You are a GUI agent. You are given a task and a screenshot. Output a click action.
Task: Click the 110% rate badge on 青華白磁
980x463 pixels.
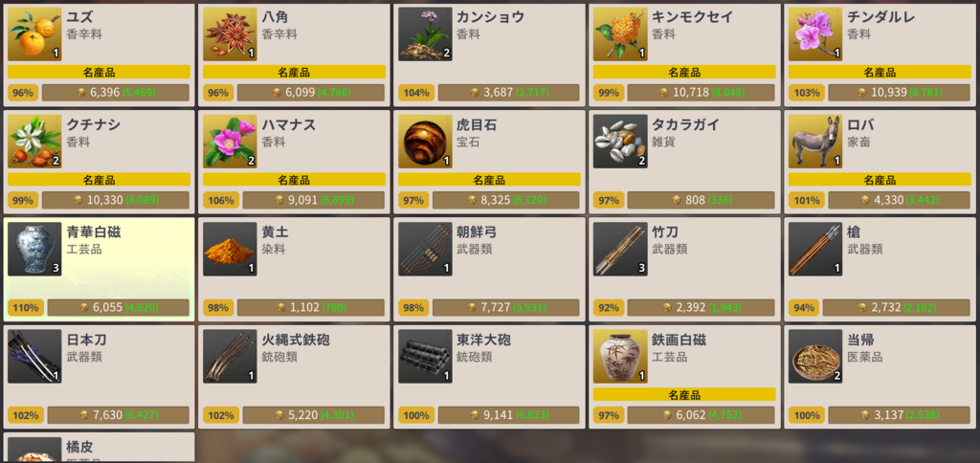pyautogui.click(x=25, y=307)
